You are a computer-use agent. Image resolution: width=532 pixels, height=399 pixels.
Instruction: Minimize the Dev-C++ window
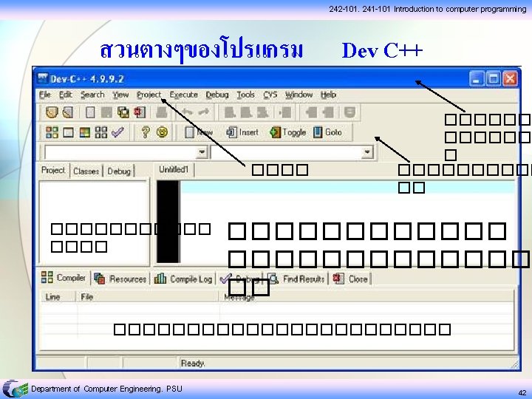[477, 79]
